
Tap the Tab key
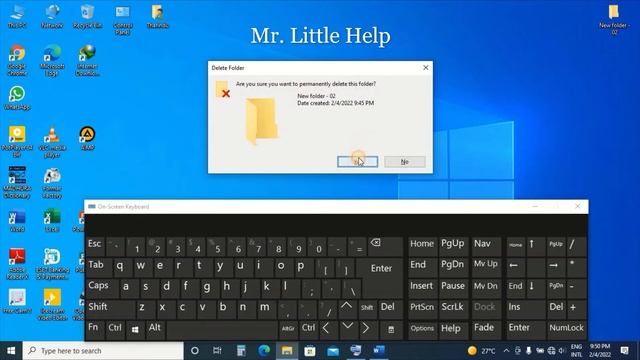pyautogui.click(x=98, y=266)
